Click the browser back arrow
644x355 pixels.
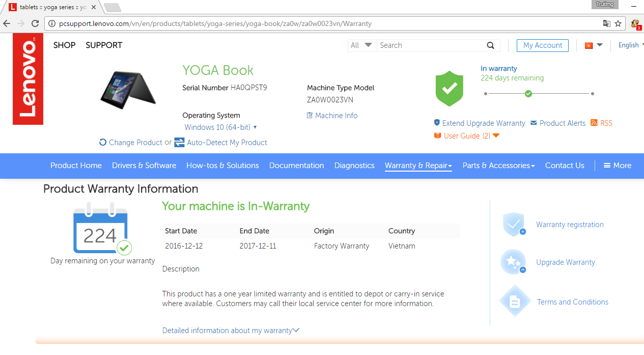tap(7, 23)
